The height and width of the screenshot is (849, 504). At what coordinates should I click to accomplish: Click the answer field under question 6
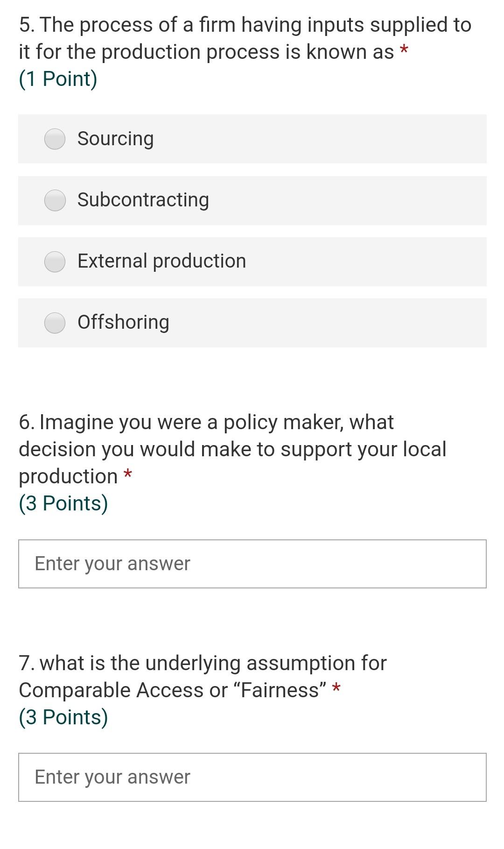pyautogui.click(x=252, y=563)
